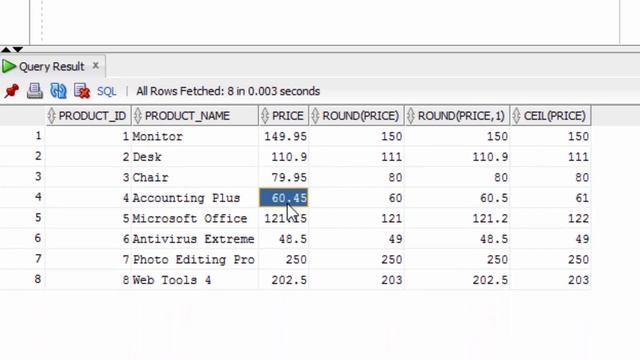Click the 61 CEIL(PRICE) cell

coord(551,198)
